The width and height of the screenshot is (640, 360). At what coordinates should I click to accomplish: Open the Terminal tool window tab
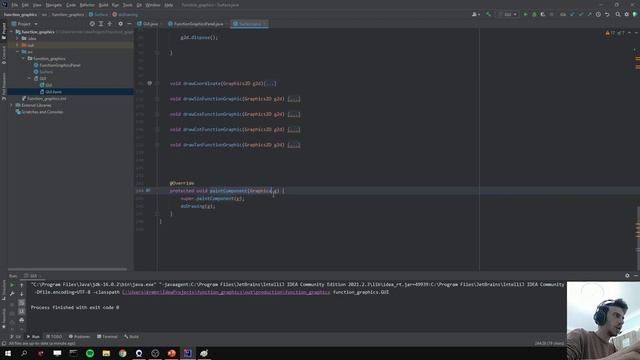point(107,337)
